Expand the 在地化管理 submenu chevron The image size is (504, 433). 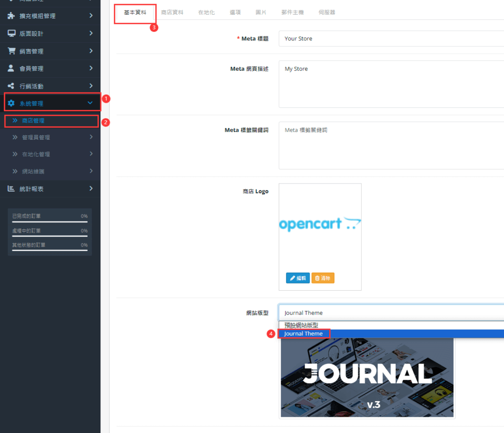coord(91,154)
